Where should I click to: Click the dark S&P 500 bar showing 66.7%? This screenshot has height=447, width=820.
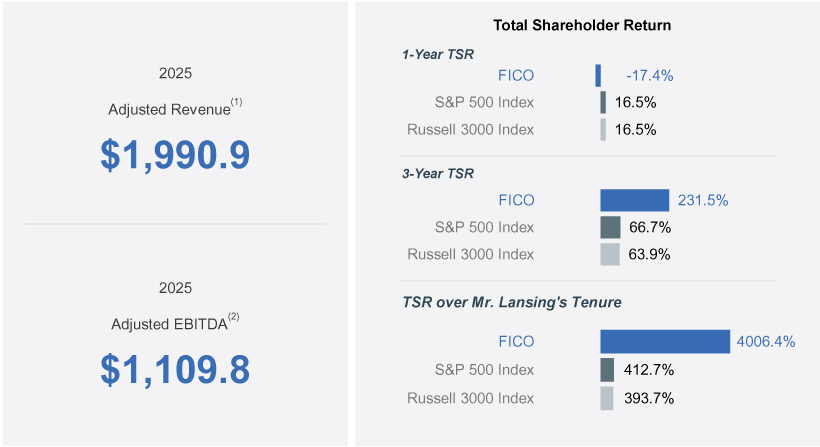(610, 228)
